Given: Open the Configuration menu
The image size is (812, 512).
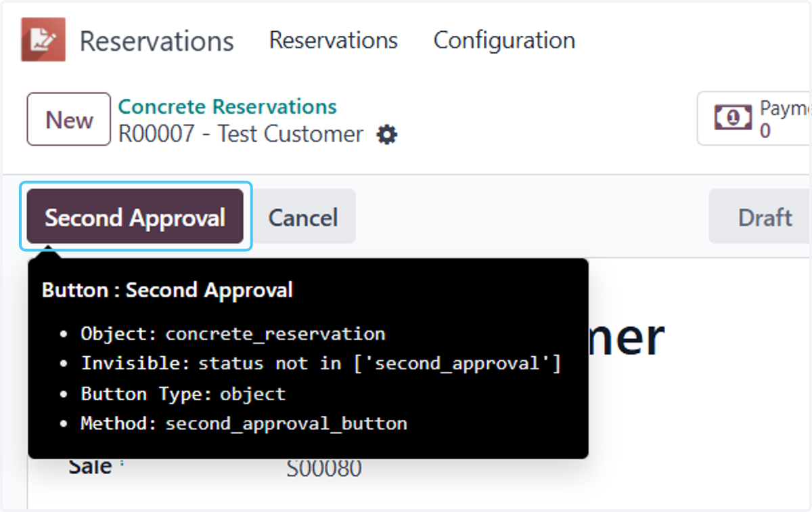Looking at the screenshot, I should (x=504, y=40).
